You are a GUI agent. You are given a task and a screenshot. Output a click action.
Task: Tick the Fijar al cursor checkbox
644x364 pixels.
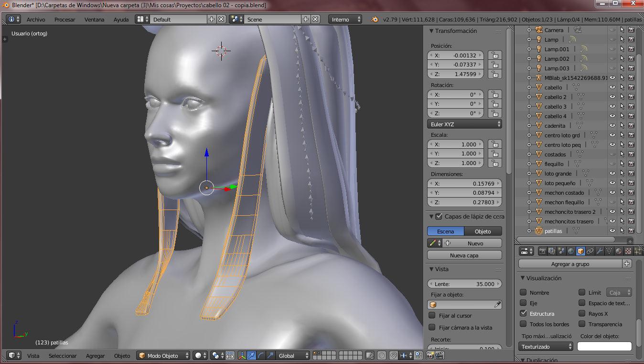click(432, 316)
